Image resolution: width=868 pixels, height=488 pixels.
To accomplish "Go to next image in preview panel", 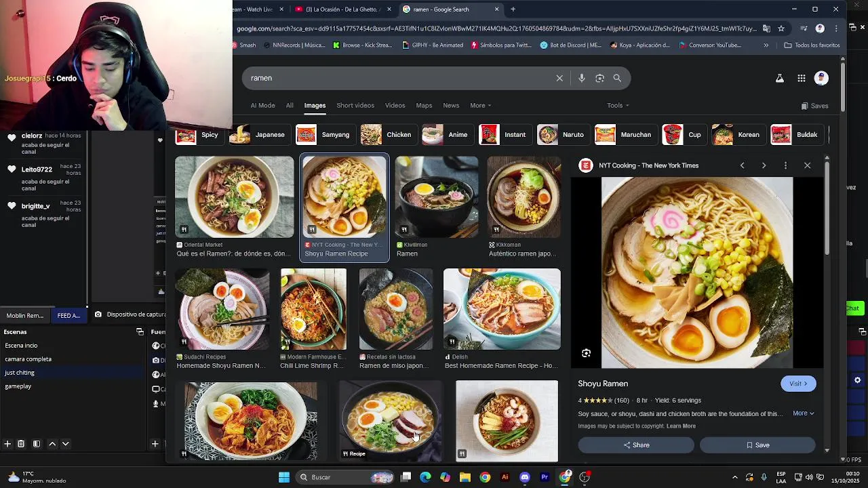I will point(764,165).
